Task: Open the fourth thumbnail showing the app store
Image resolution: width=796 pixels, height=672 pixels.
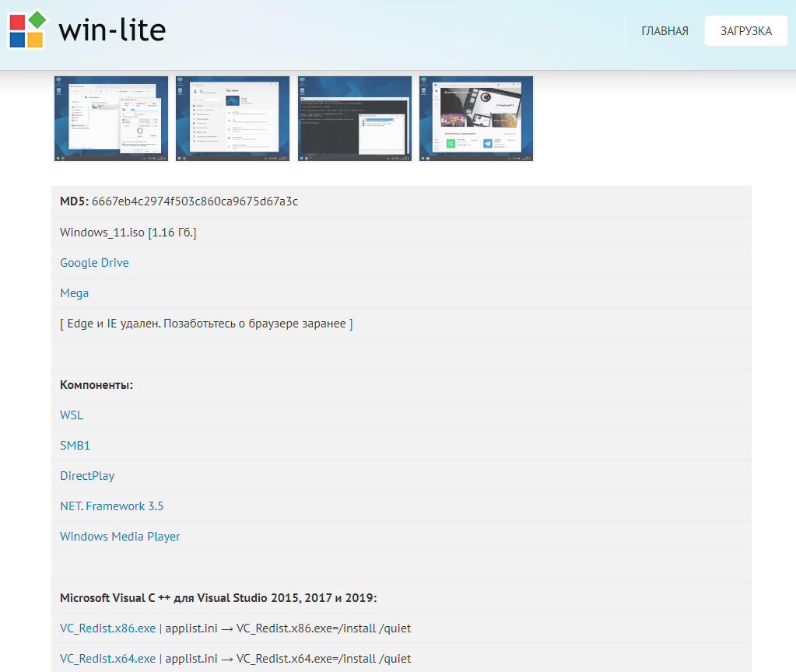Action: click(x=476, y=118)
